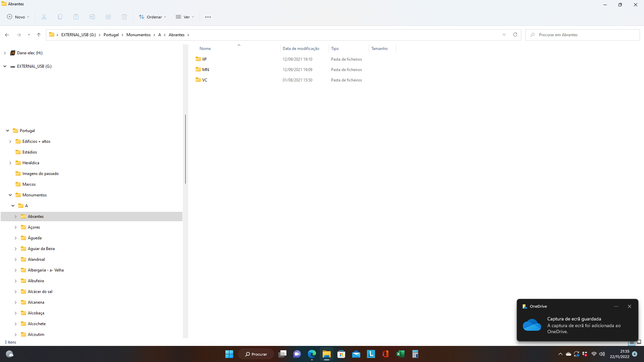Click the Procurar em Abrantes search field
This screenshot has height=362, width=644.
(583, 35)
